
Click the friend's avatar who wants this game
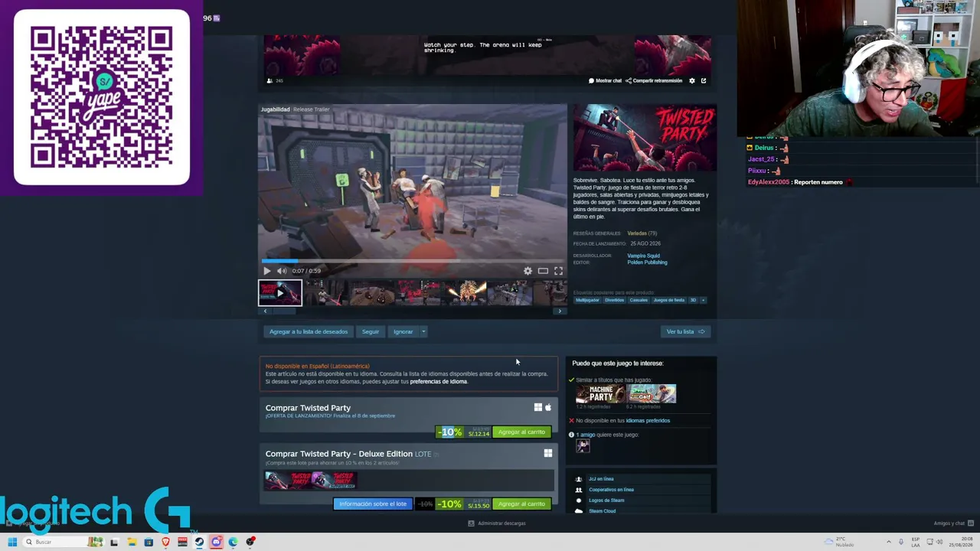(583, 447)
